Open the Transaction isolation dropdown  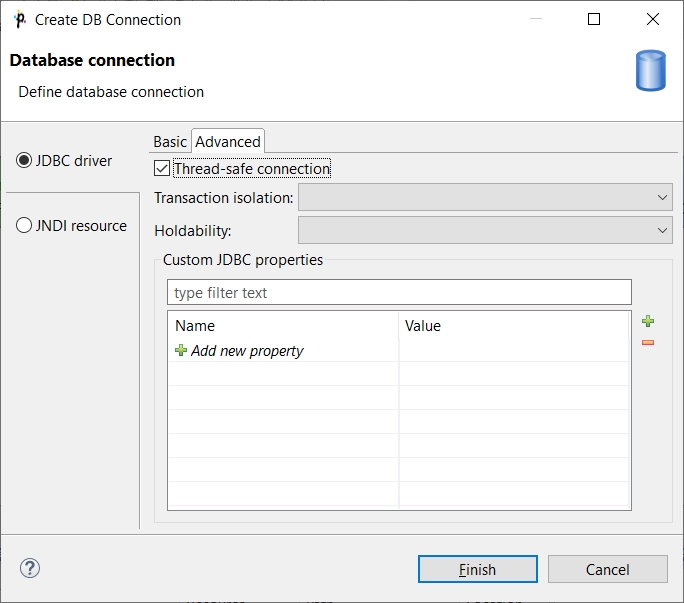point(485,198)
